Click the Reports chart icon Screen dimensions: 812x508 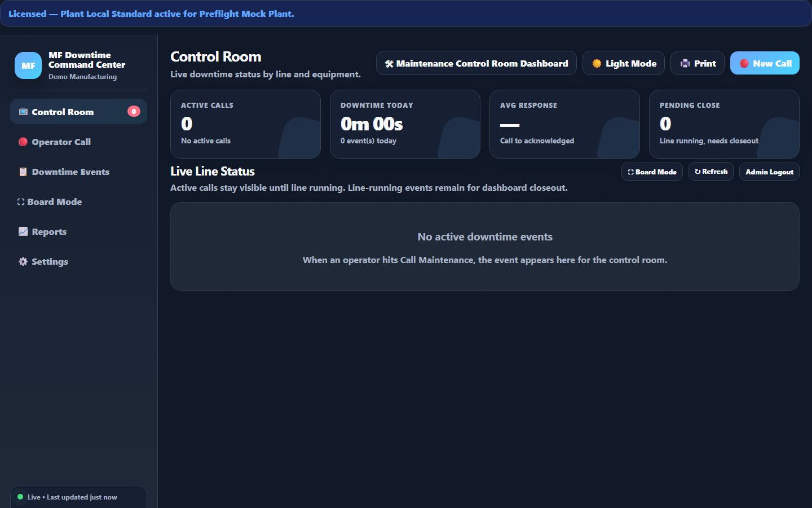tap(23, 231)
